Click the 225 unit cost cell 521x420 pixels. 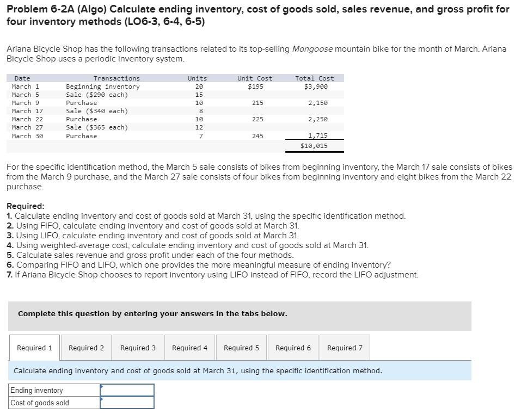coord(258,119)
